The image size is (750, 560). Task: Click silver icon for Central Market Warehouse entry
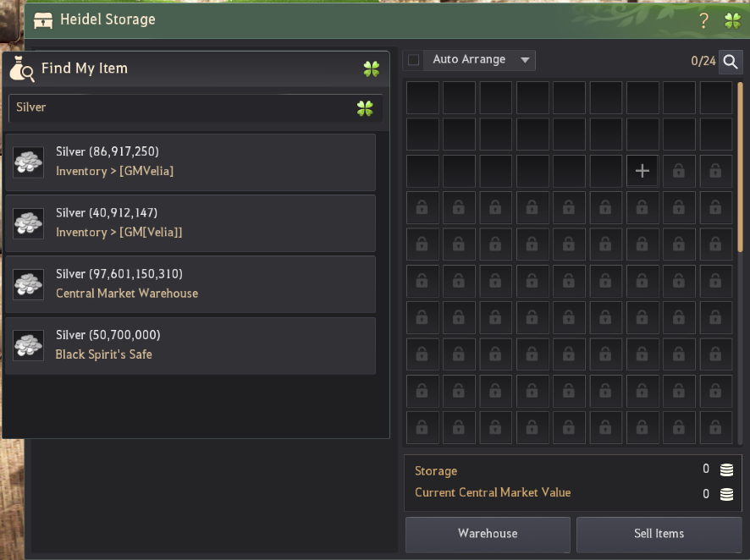click(x=28, y=284)
